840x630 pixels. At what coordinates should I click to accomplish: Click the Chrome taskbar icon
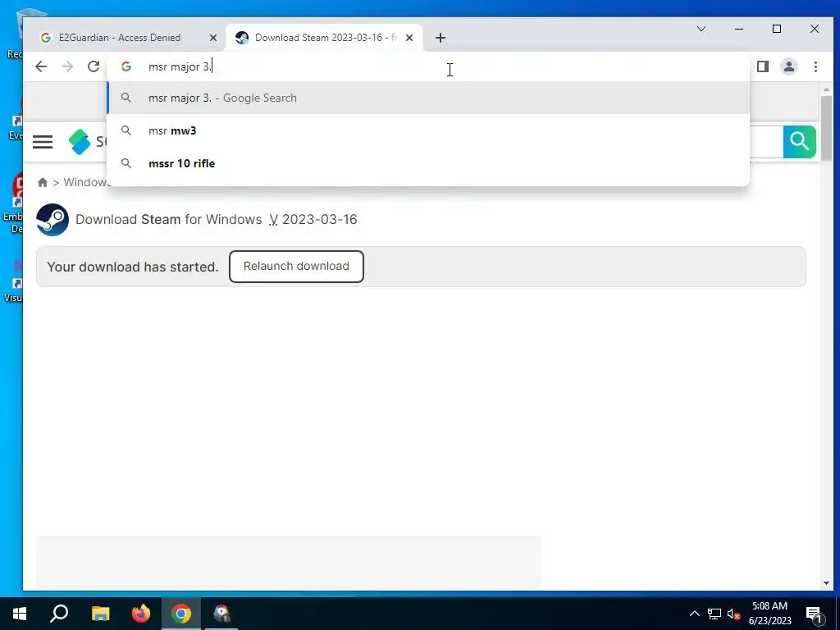181,614
